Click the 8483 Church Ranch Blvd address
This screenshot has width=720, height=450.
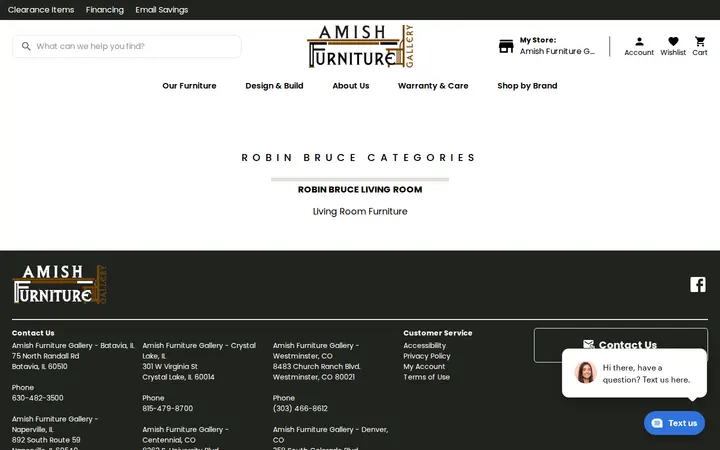point(316,367)
